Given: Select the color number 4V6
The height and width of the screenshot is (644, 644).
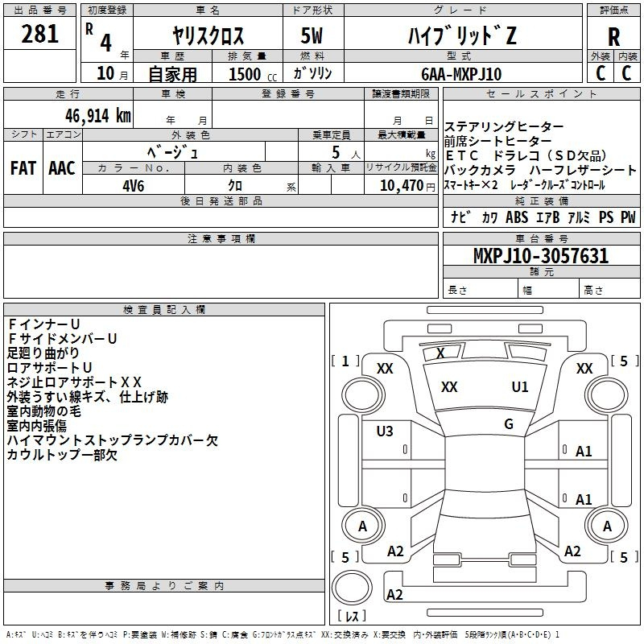Looking at the screenshot, I should (133, 186).
